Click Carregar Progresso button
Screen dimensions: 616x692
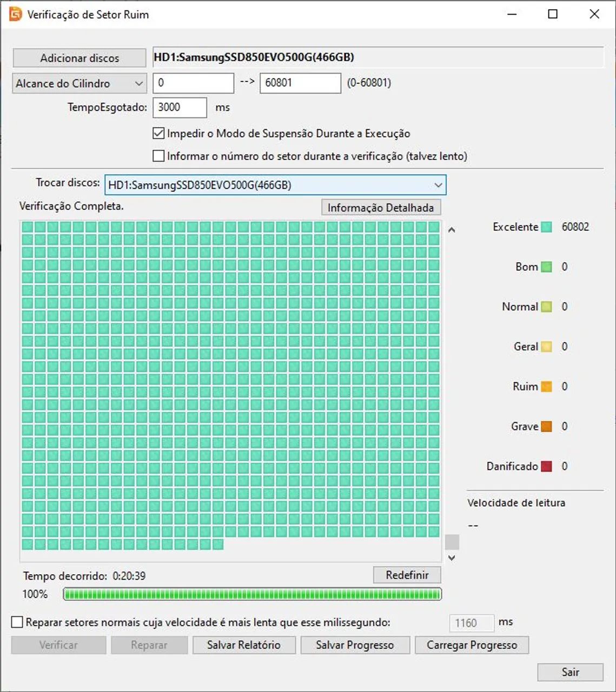pos(472,645)
